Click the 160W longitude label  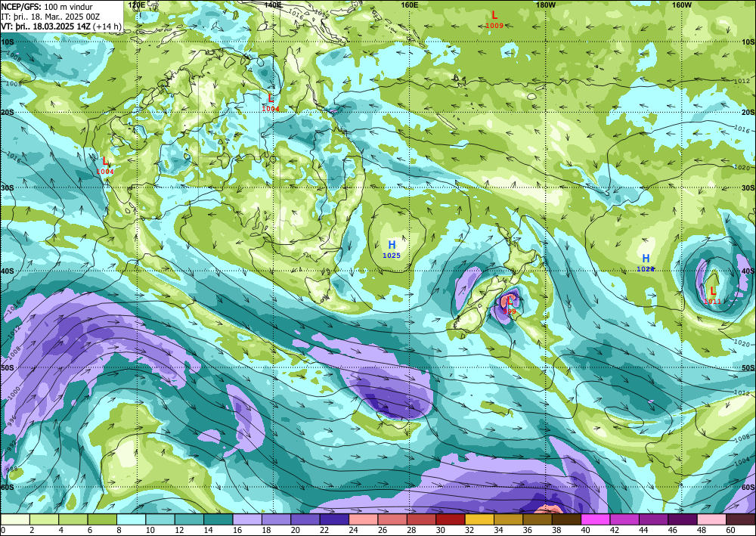click(682, 5)
